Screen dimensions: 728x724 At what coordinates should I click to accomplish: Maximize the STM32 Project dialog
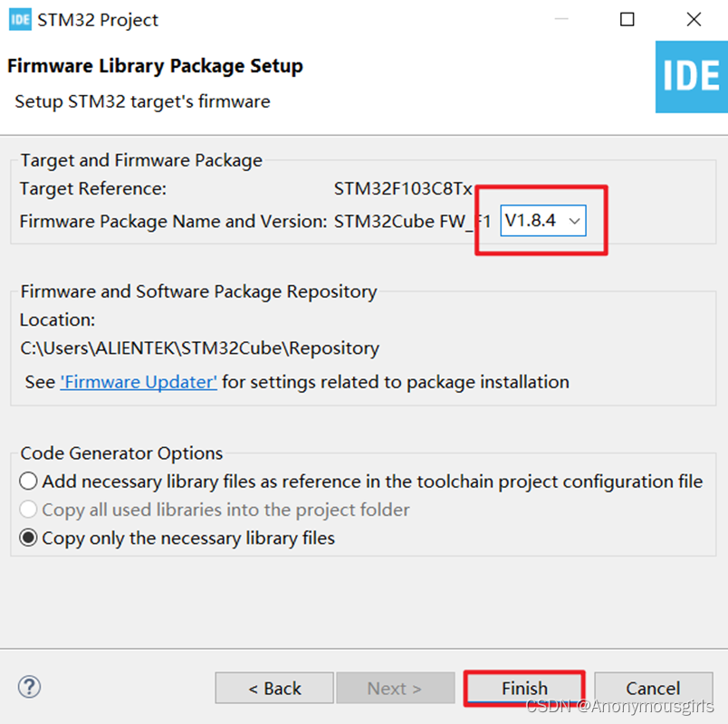tap(627, 19)
